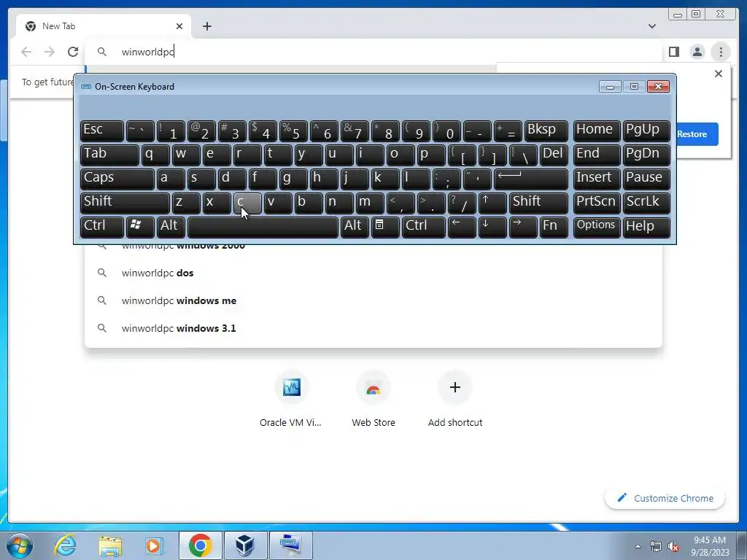The image size is (747, 560).
Task: Toggle the Caps key
Action: click(x=117, y=179)
